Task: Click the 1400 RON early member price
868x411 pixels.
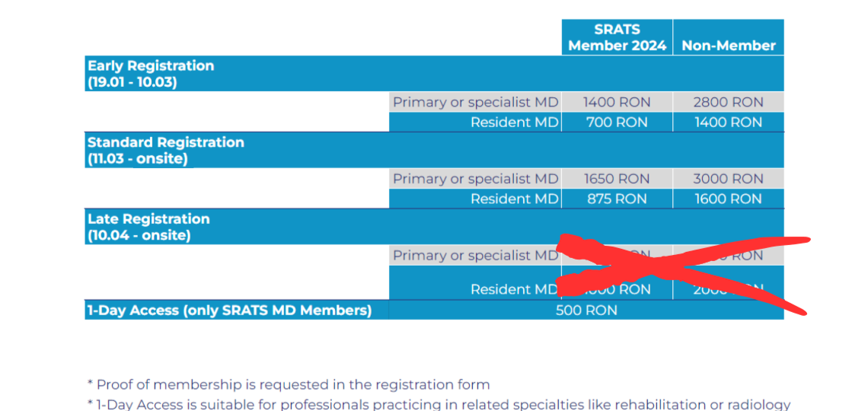Action: tap(617, 102)
